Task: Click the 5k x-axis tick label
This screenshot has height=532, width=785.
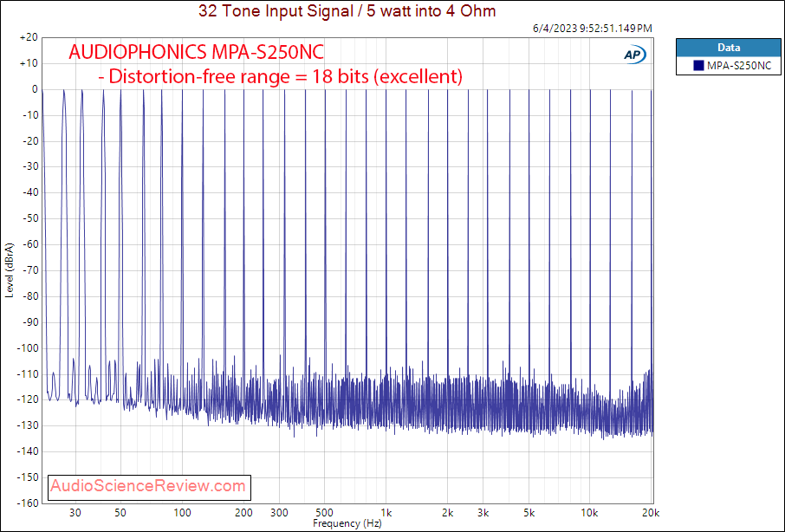Action: [529, 513]
